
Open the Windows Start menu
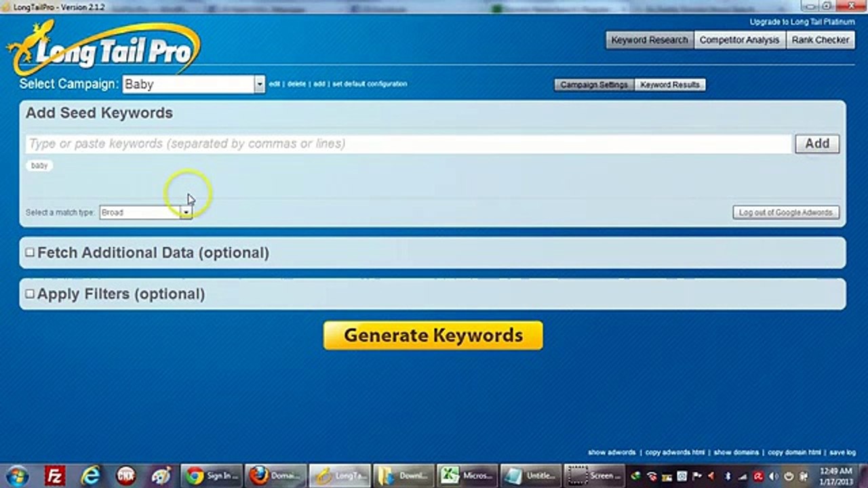pyautogui.click(x=16, y=475)
